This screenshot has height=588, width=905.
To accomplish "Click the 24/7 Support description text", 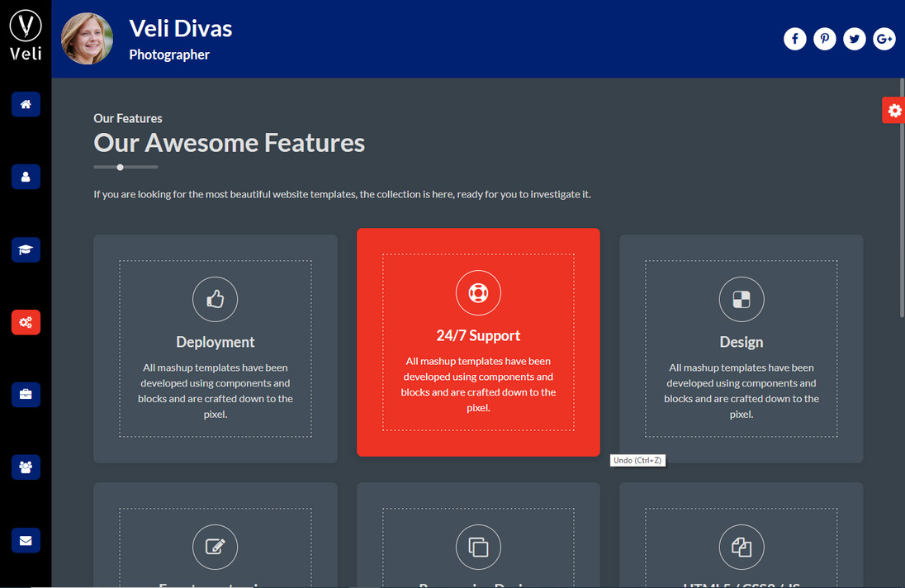I will (478, 384).
